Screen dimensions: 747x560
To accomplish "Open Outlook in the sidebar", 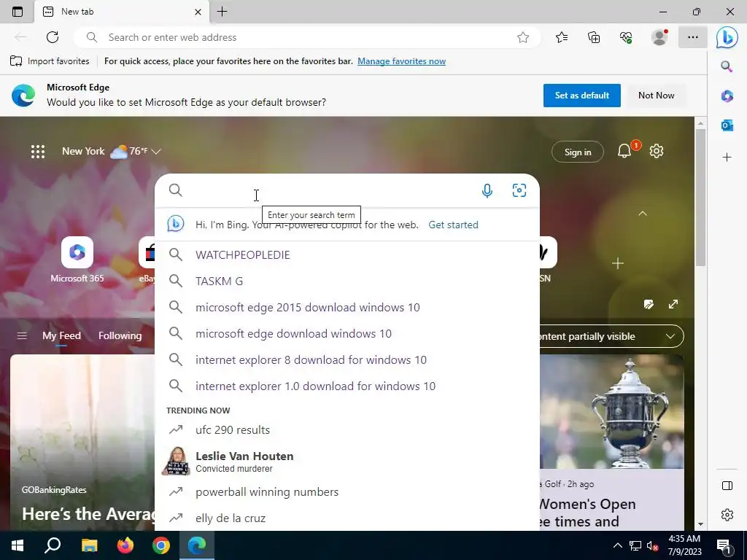I will point(727,125).
